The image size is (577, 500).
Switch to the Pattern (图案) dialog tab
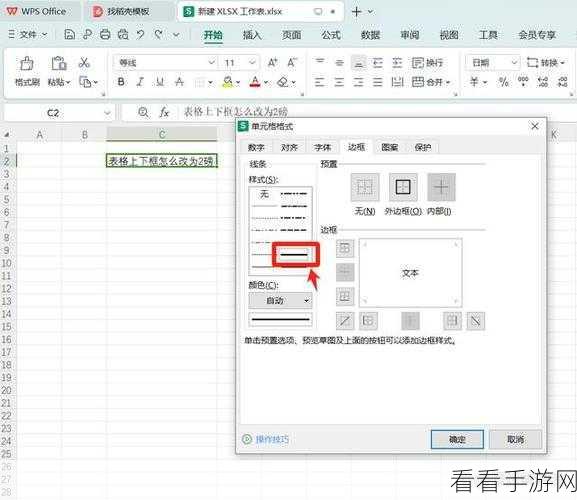click(x=389, y=147)
